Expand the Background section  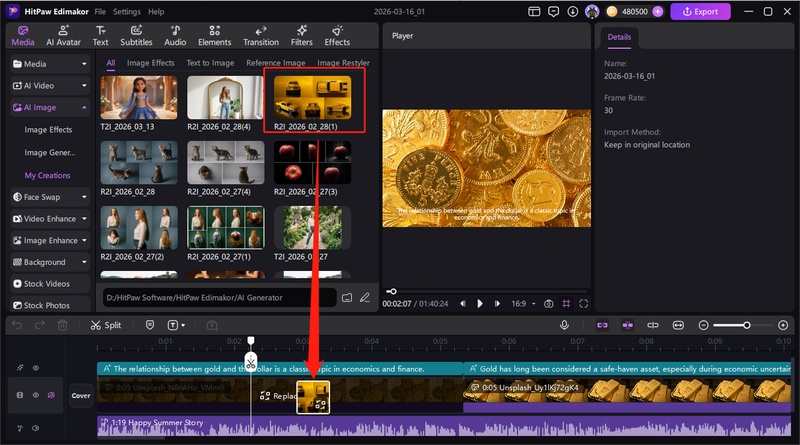50,262
